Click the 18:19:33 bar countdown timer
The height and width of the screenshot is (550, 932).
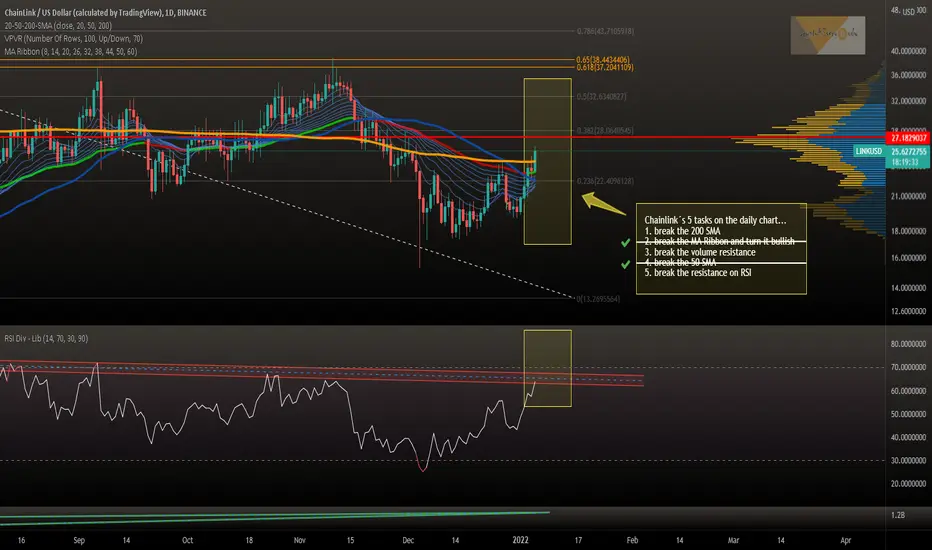905,162
